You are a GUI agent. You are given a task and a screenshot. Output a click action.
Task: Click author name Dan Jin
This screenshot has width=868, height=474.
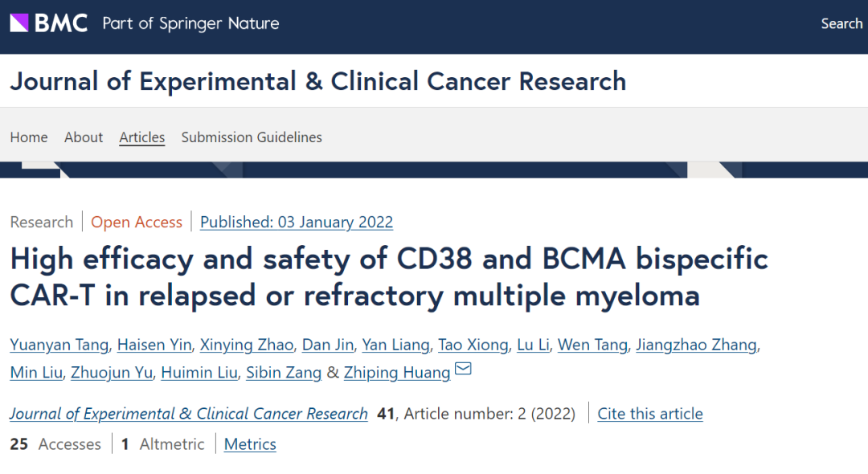(x=328, y=345)
